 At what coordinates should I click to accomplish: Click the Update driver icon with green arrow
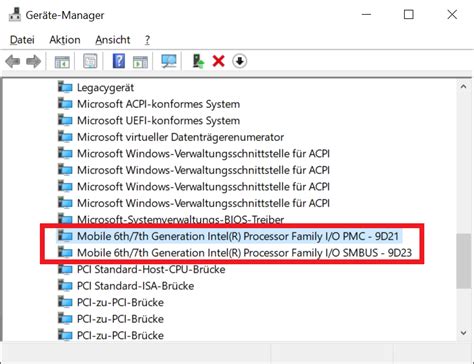[x=198, y=61]
